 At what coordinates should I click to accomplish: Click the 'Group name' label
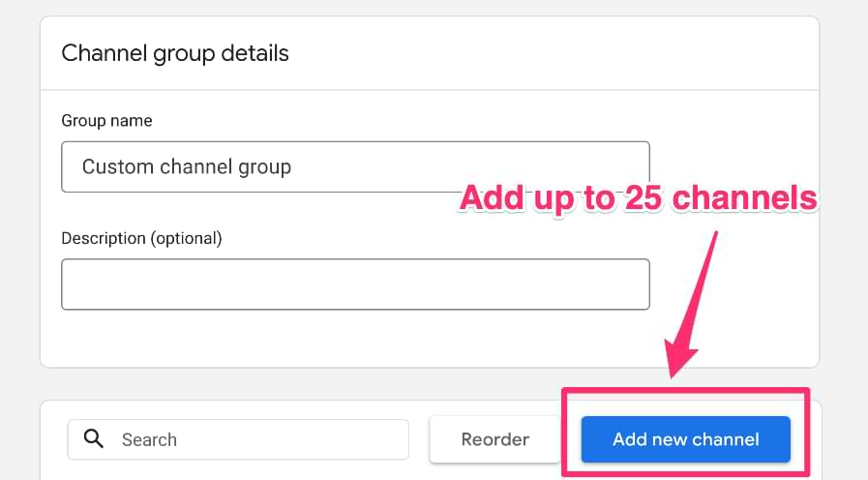click(106, 121)
